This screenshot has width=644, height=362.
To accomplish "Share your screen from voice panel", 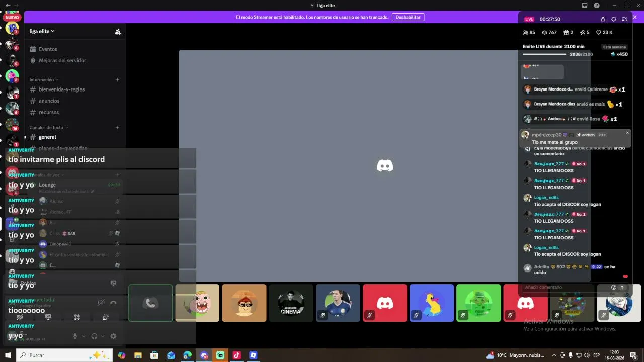I will coord(48,317).
